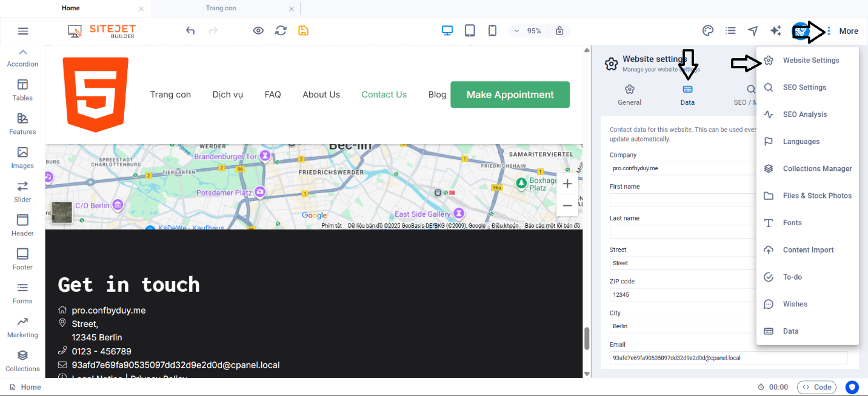Open the Code editor button
Image resolution: width=868 pixels, height=396 pixels.
coord(816,387)
